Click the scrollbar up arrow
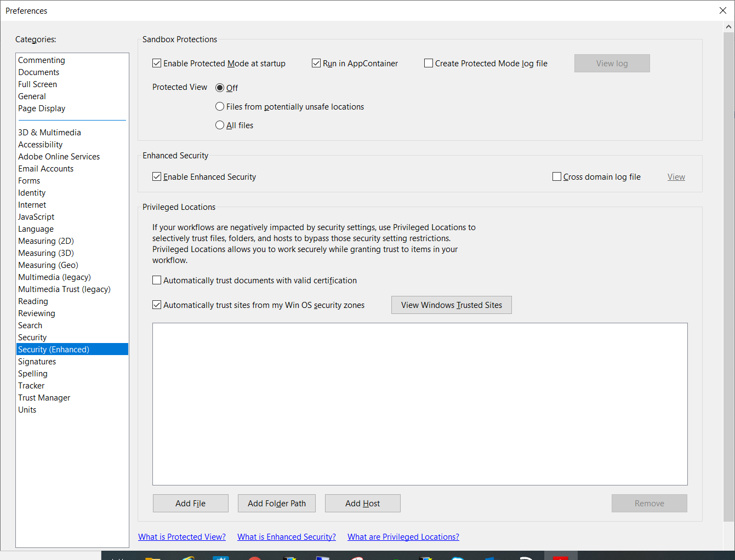Image resolution: width=735 pixels, height=560 pixels. [729, 25]
